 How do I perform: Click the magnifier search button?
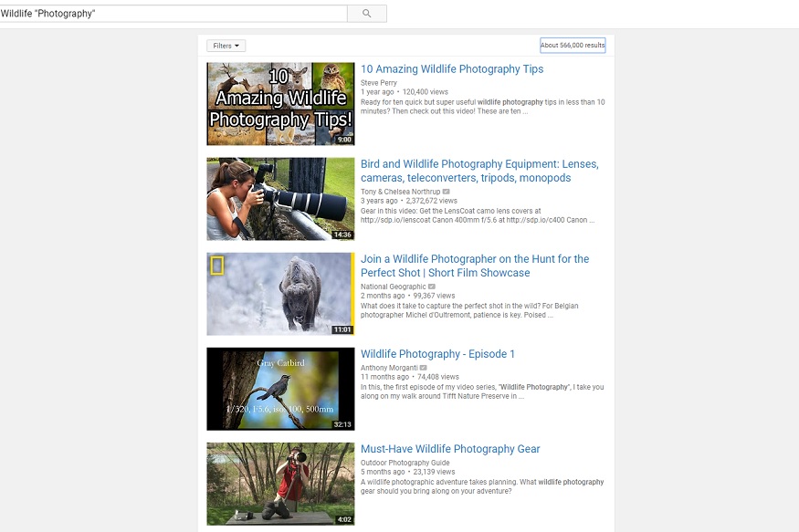pos(367,14)
